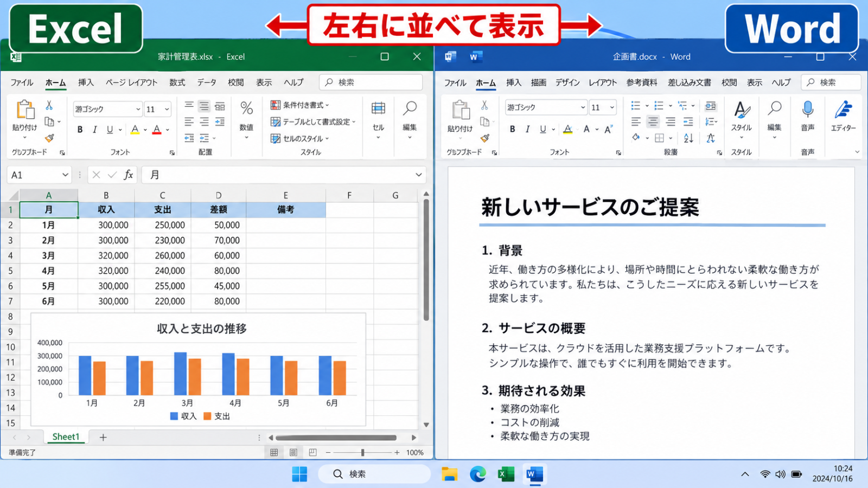Expand the Excel formula bar chevron
The image size is (868, 488).
point(419,175)
